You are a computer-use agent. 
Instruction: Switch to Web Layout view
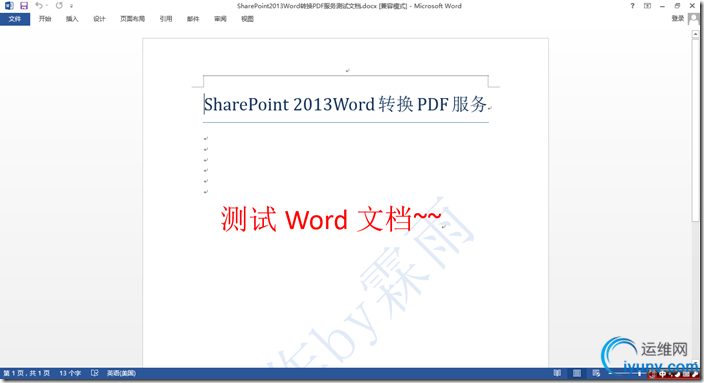coord(596,373)
